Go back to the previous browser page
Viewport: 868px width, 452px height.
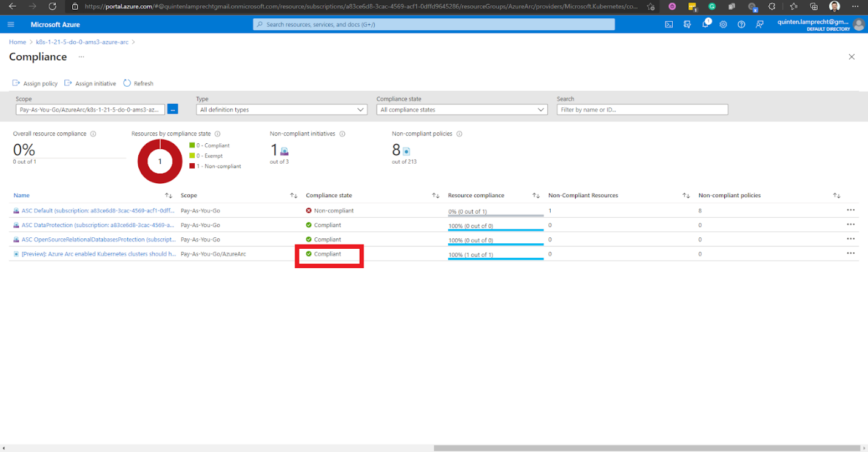point(12,6)
